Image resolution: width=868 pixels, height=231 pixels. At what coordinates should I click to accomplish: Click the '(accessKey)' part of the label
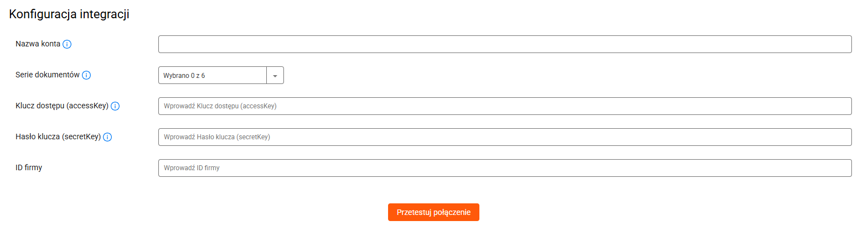click(87, 106)
